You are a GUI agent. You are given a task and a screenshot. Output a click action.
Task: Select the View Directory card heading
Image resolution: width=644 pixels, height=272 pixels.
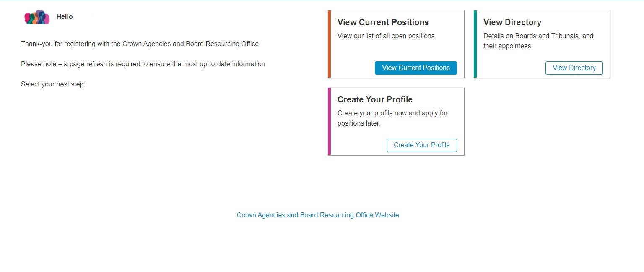tap(512, 22)
